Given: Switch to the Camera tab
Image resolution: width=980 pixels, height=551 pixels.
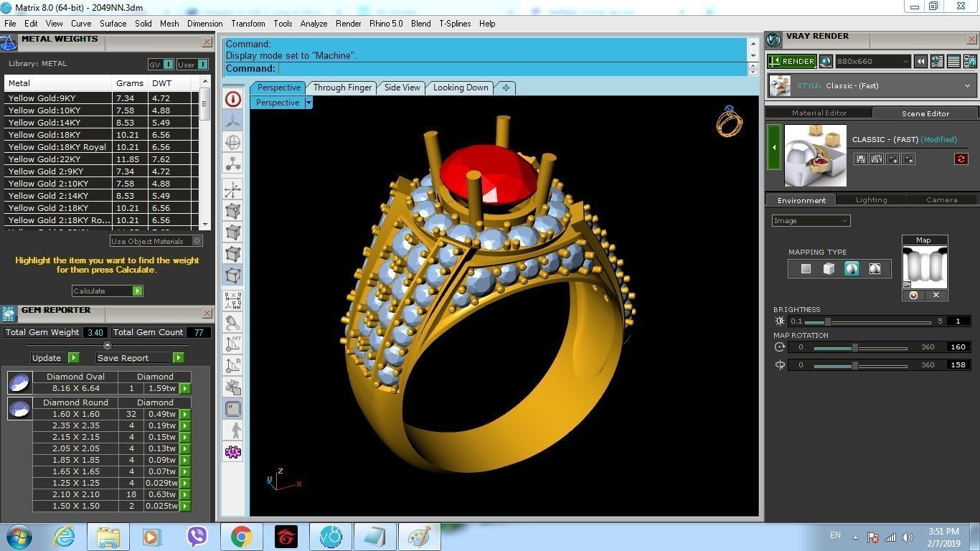Looking at the screenshot, I should point(941,200).
